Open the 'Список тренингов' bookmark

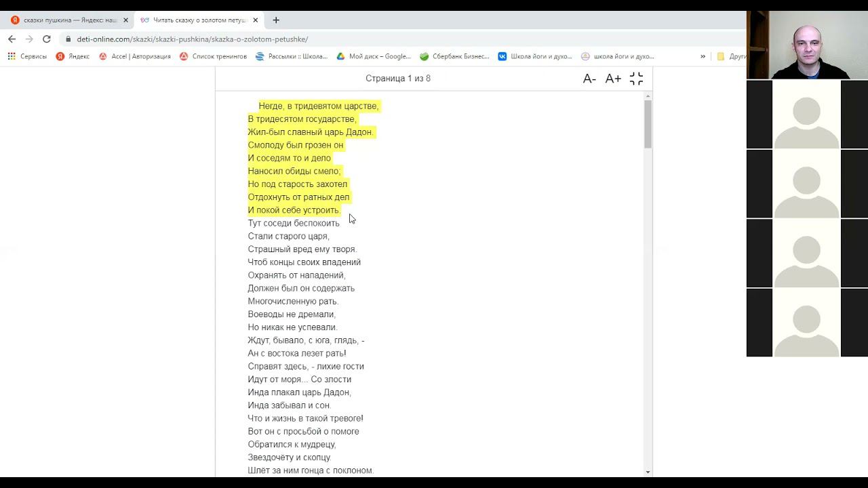click(x=213, y=56)
